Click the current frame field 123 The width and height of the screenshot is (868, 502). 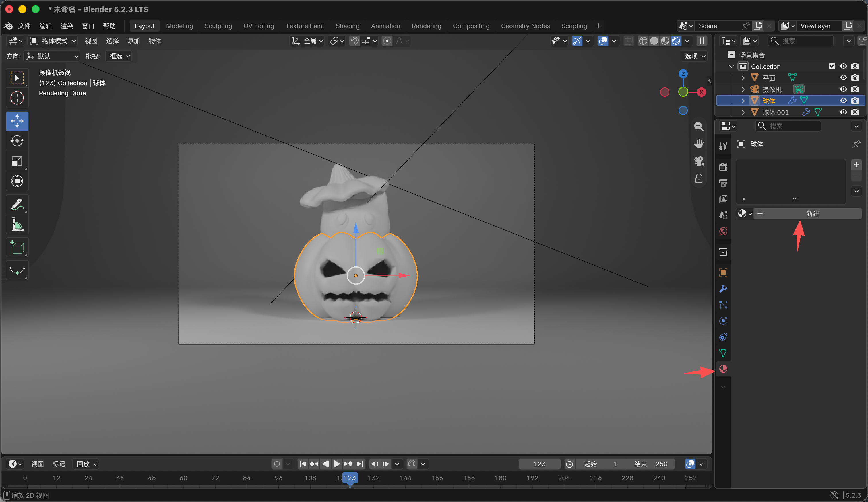click(539, 464)
